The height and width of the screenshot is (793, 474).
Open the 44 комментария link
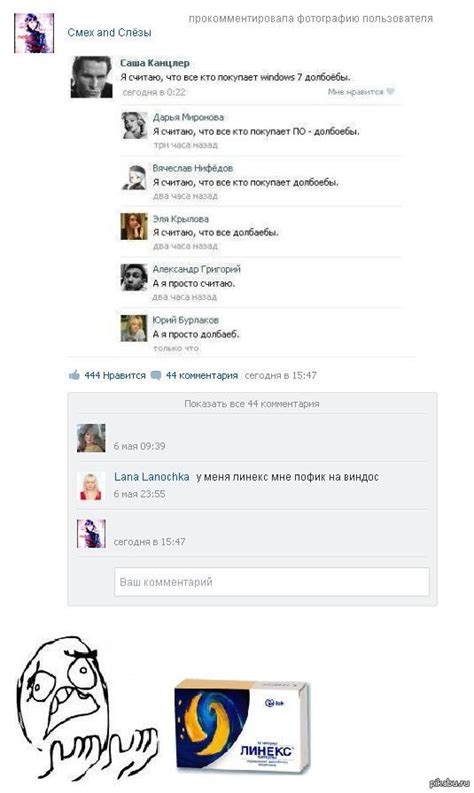[202, 375]
